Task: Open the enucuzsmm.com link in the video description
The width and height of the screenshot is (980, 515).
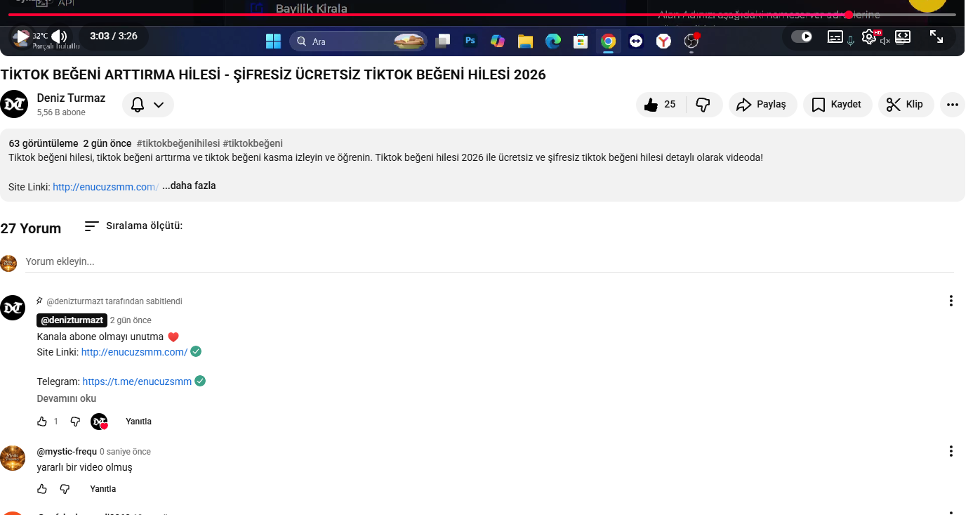Action: (x=105, y=187)
